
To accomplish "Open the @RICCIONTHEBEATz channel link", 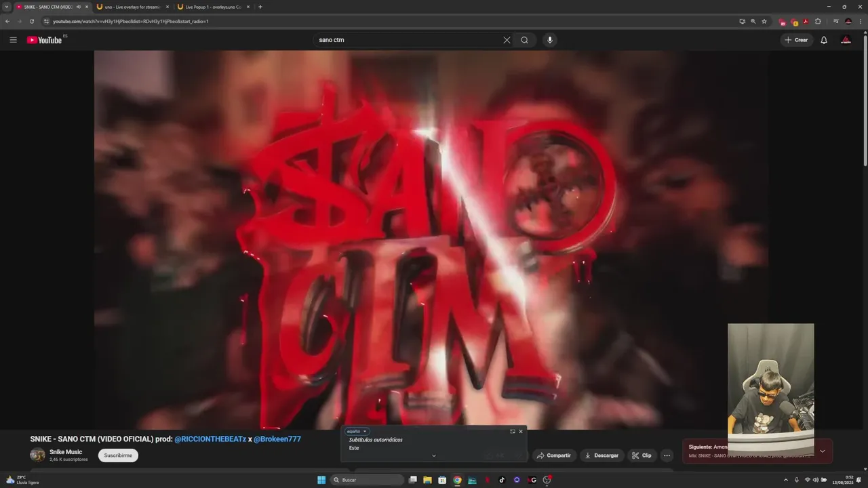I will [210, 439].
